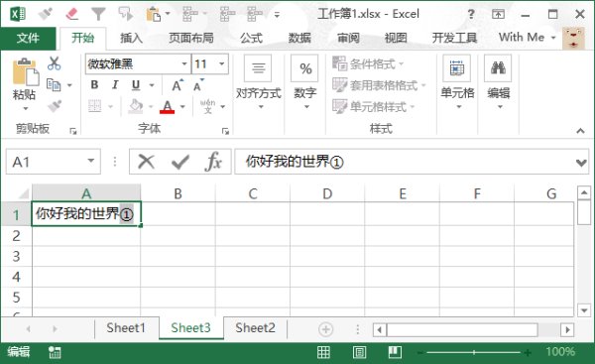Image resolution: width=595 pixels, height=364 pixels.
Task: Open the font dialog launcher
Action: tap(225, 131)
